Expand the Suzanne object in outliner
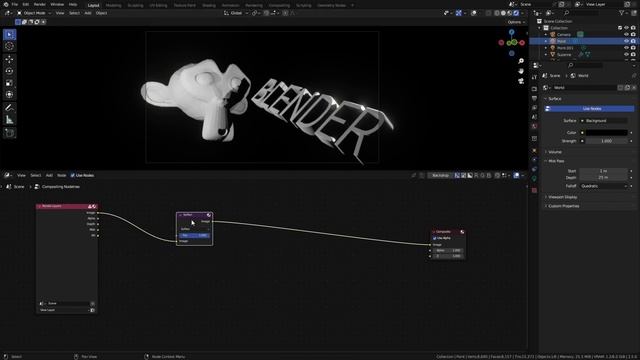640x360 pixels. [546, 54]
